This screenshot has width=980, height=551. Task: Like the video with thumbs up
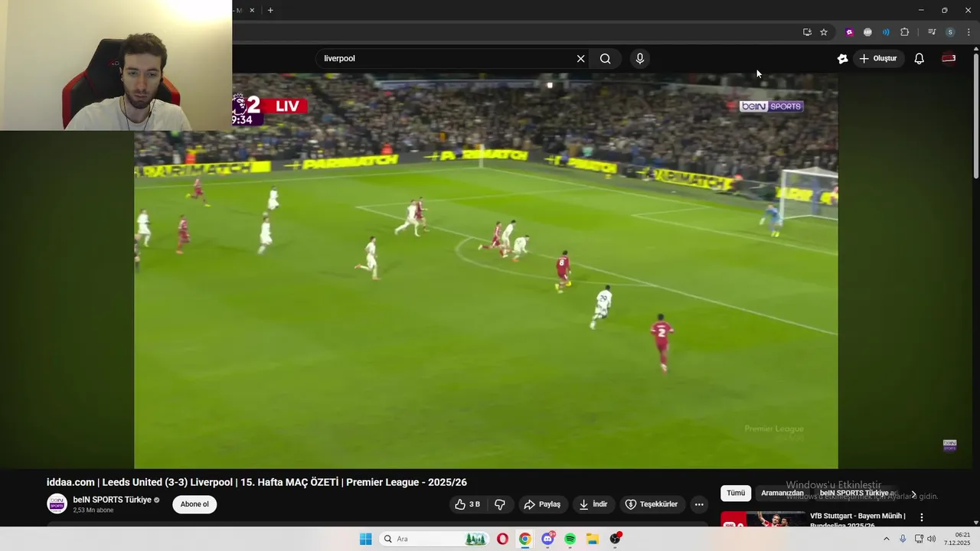(x=467, y=504)
